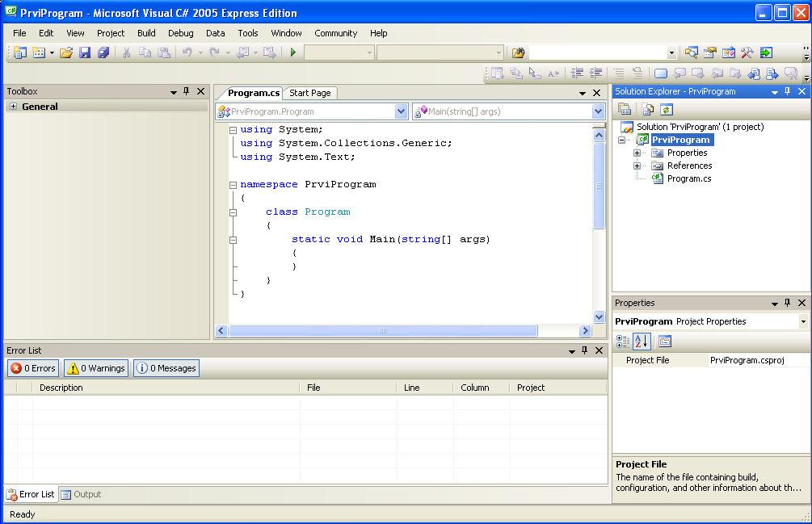Open the Build menu
The height and width of the screenshot is (524, 812).
(x=146, y=33)
